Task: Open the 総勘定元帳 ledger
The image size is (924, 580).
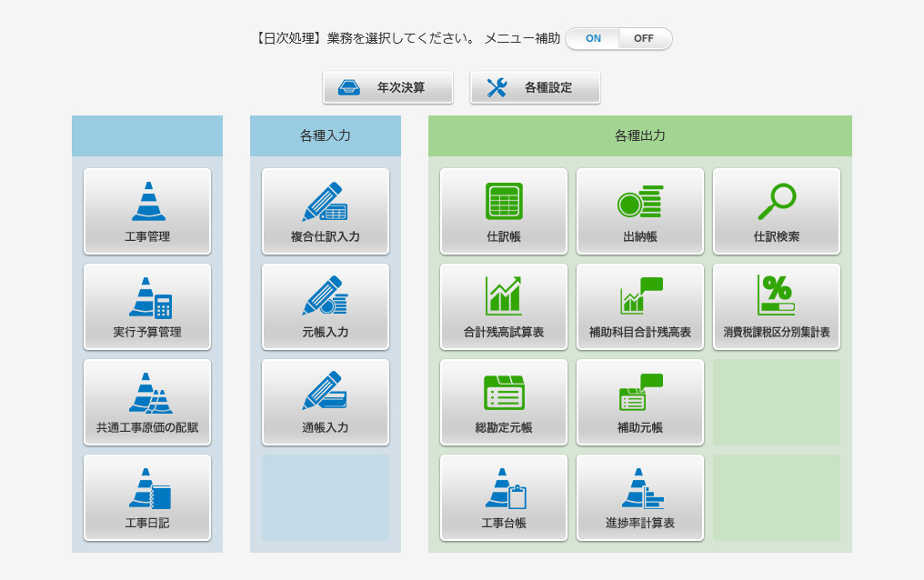Action: 504,402
